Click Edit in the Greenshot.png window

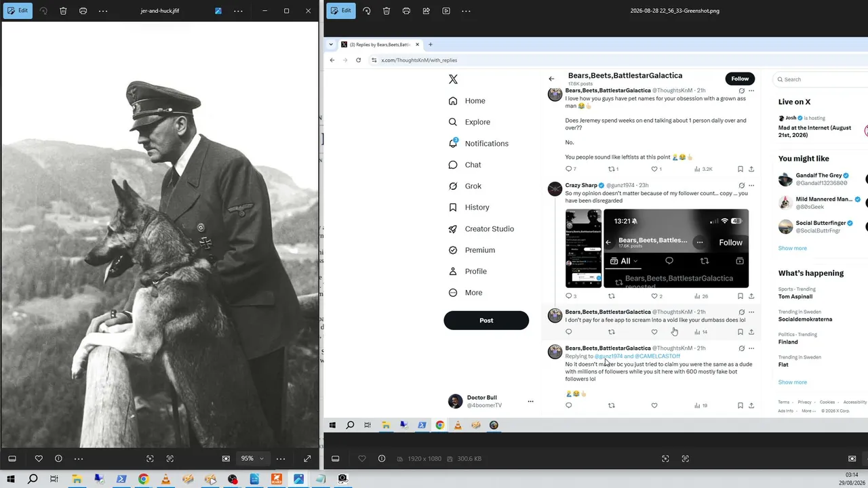pos(340,11)
